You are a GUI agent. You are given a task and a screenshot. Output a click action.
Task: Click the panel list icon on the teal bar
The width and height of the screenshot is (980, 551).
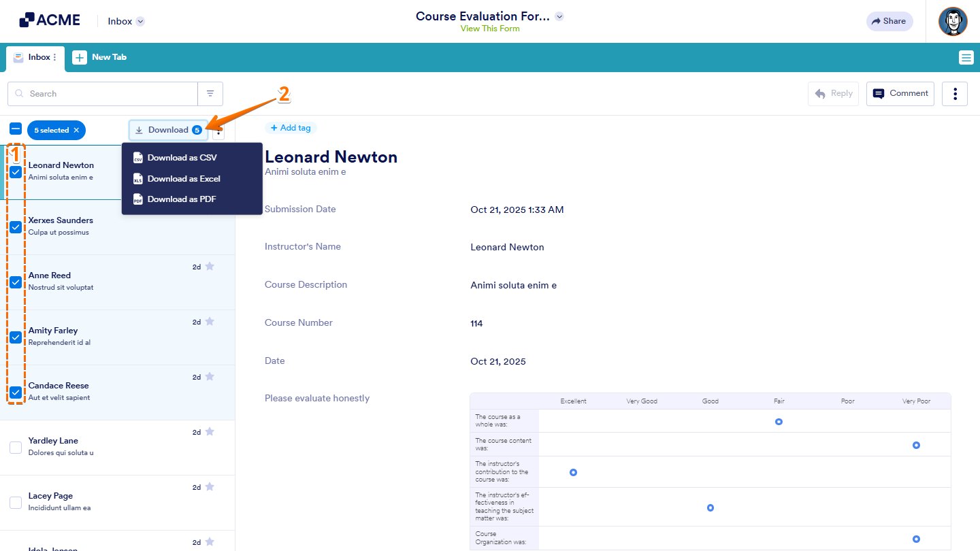click(x=966, y=58)
